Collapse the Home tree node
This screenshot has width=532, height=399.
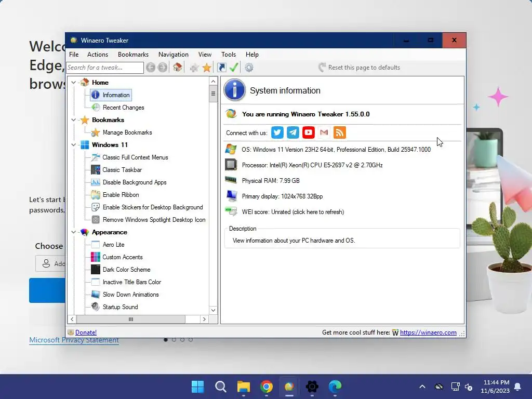click(x=74, y=83)
